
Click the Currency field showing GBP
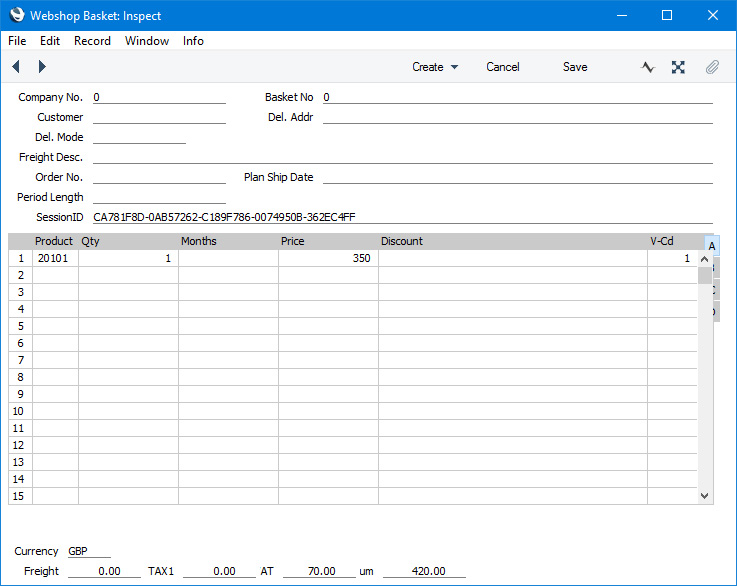tap(89, 551)
